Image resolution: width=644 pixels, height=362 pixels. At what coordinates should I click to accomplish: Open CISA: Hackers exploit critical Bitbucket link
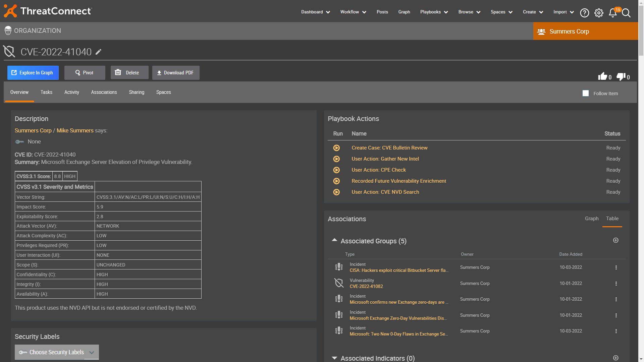coord(399,270)
